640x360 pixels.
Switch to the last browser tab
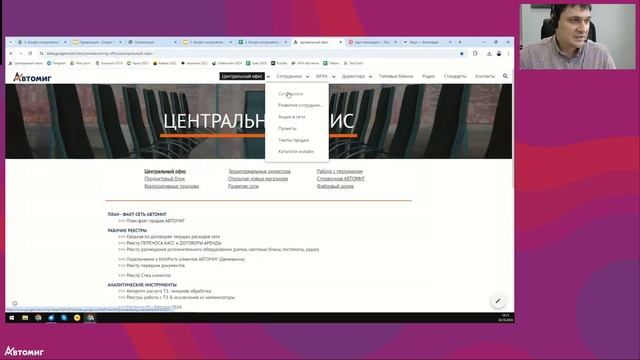427,42
